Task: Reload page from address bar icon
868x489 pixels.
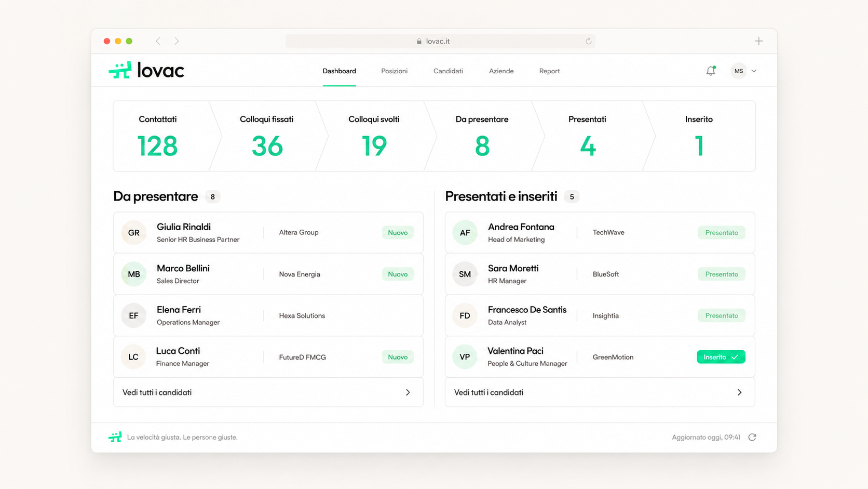Action: (588, 41)
